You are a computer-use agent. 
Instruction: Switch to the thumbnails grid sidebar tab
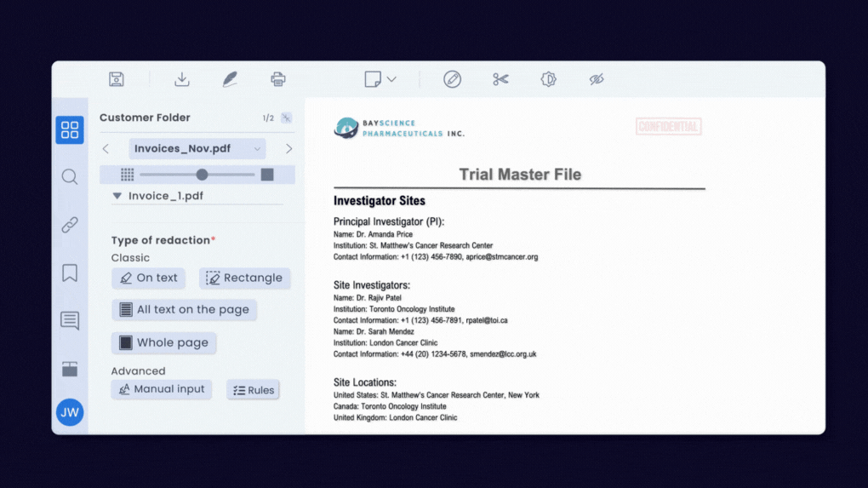coord(70,129)
